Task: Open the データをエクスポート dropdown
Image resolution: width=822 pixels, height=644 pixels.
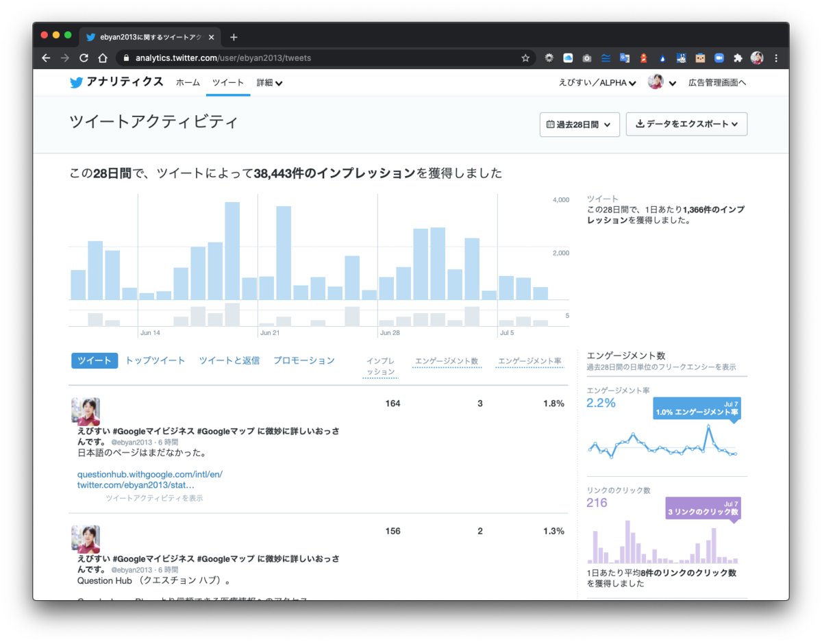Action: click(686, 125)
